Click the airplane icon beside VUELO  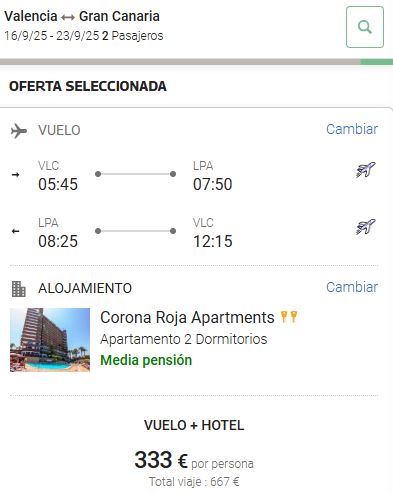[x=19, y=131]
